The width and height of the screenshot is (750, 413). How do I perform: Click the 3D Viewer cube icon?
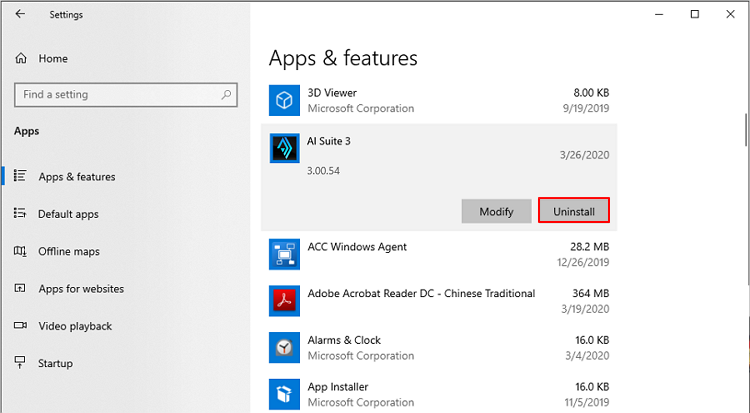click(x=284, y=100)
